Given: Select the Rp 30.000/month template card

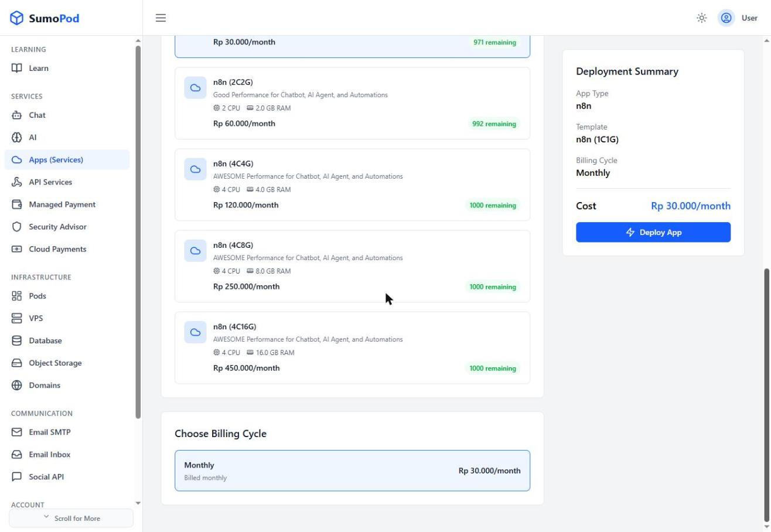Looking at the screenshot, I should (x=352, y=46).
